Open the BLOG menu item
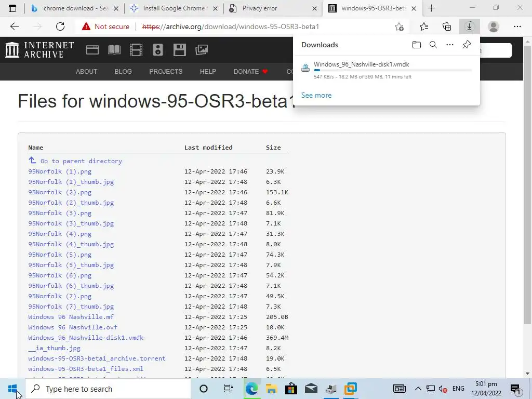532x399 pixels. pyautogui.click(x=123, y=72)
